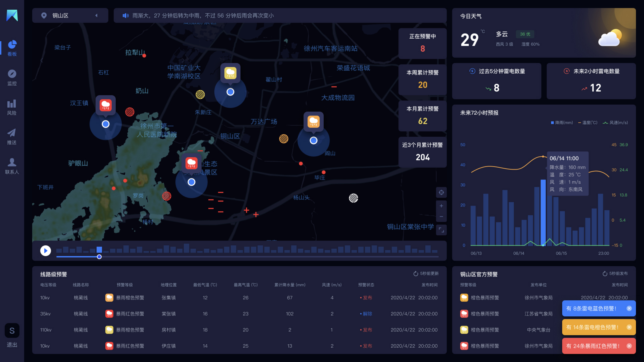Click the red rainstorm marker near 汉王镇
The height and width of the screenshot is (362, 644).
105,105
